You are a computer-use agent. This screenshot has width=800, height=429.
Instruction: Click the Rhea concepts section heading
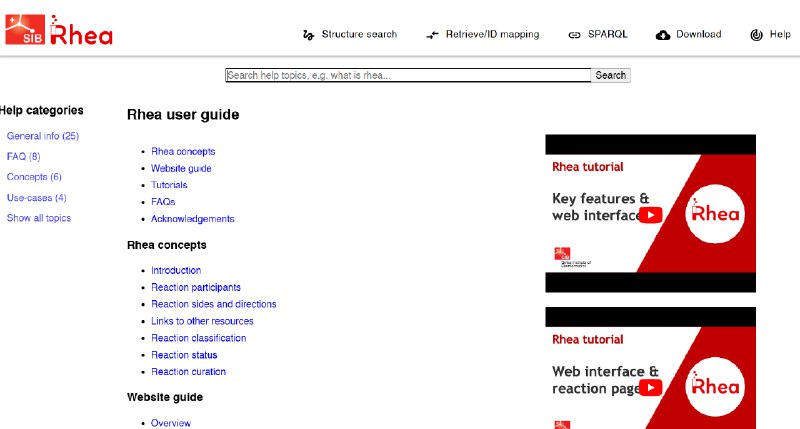[167, 245]
